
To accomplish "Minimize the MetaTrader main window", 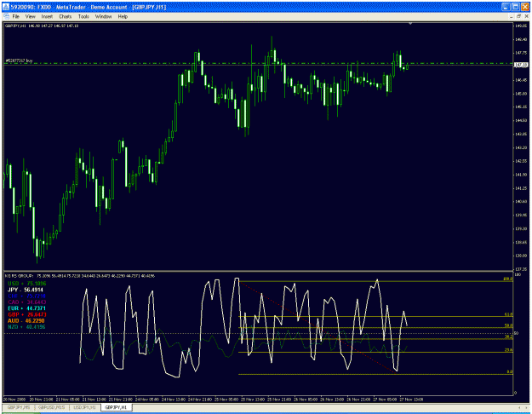I will pyautogui.click(x=506, y=7).
